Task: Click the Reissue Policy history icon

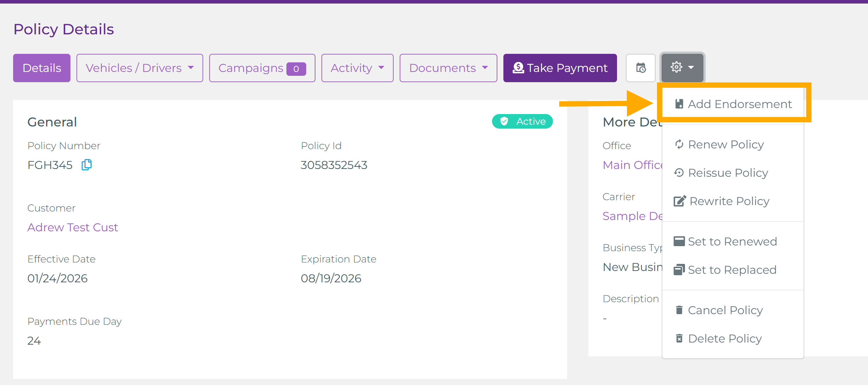Action: click(x=679, y=173)
